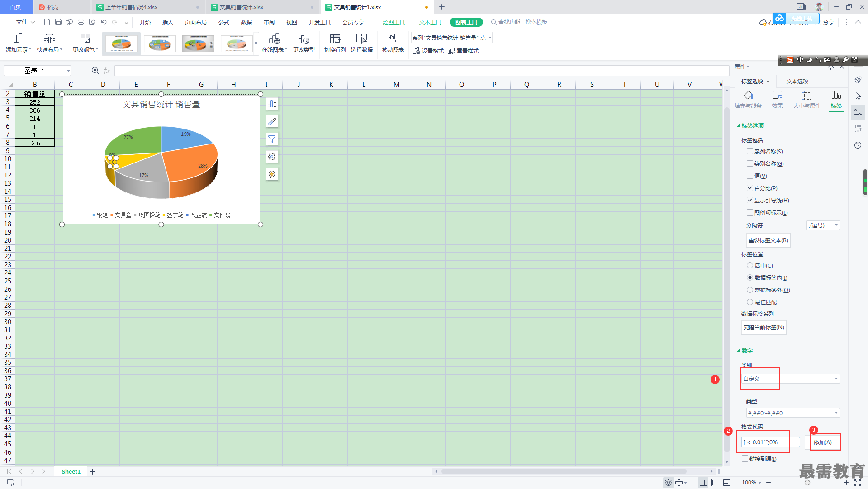This screenshot has height=489, width=868.
Task: Open the 分隔符 separator dropdown
Action: [823, 225]
